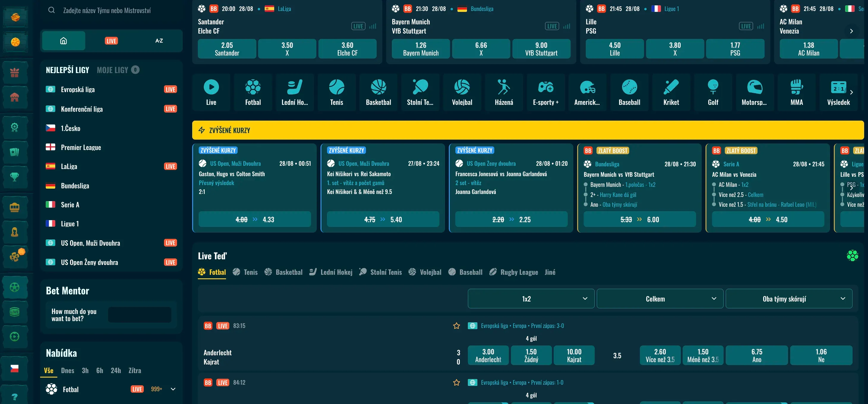Select the Basketbal tab under Live Teď
The image size is (868, 404).
click(283, 272)
